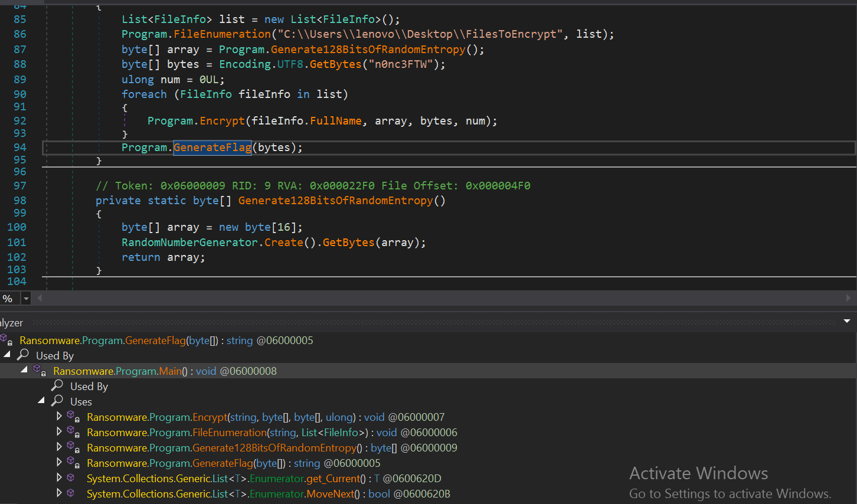Select the Enumerator.get_Current() : T row
The image size is (857, 504).
click(x=264, y=479)
